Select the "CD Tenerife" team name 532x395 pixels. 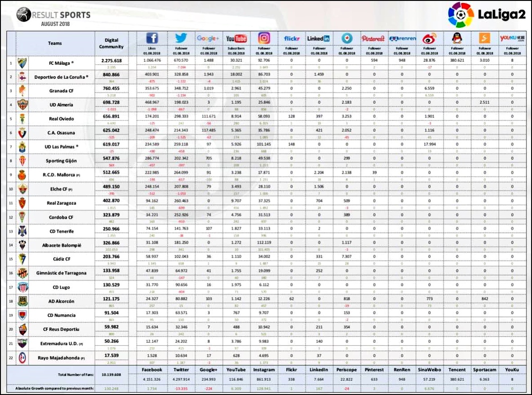[61, 231]
